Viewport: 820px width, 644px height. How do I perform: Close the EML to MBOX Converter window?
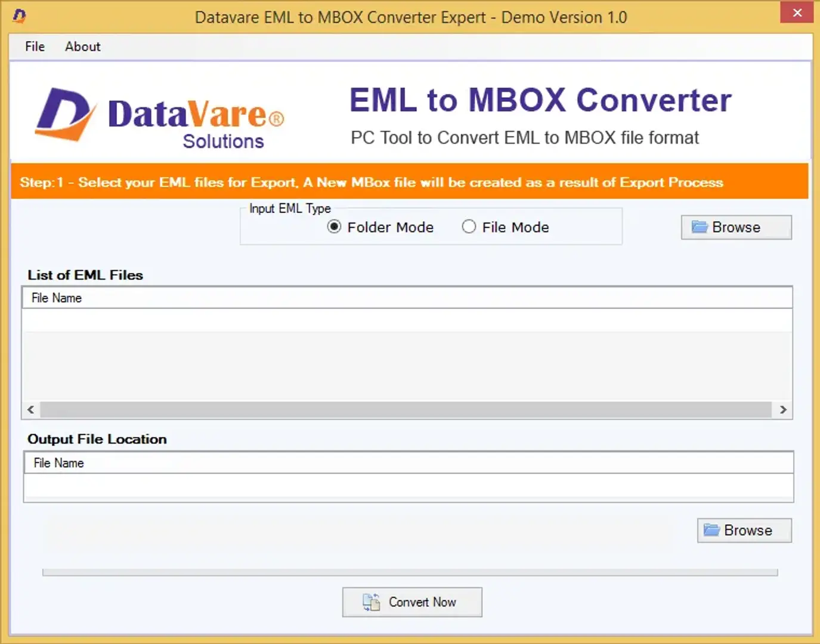[x=797, y=13]
